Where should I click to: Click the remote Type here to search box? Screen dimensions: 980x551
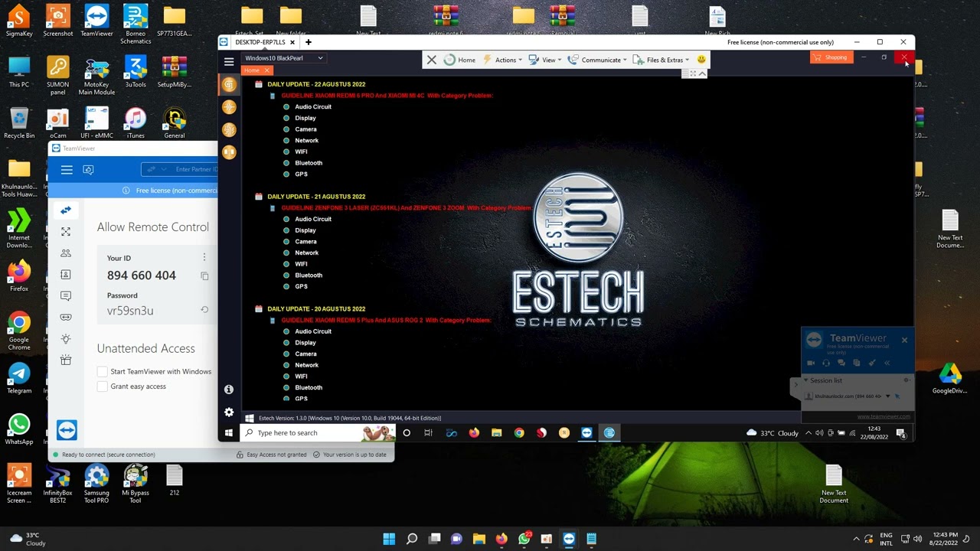click(316, 433)
